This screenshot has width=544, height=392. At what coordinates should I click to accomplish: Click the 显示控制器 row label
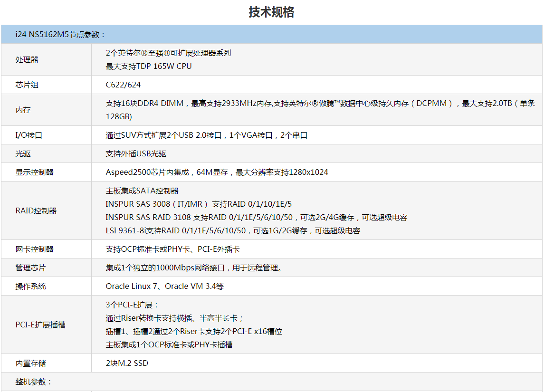(34, 172)
